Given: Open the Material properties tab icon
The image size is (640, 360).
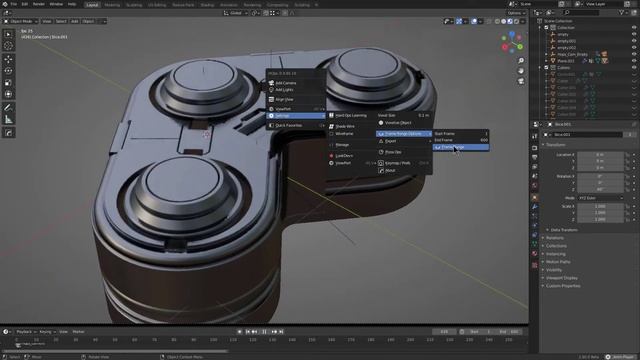Looking at the screenshot, I should click(x=535, y=254).
